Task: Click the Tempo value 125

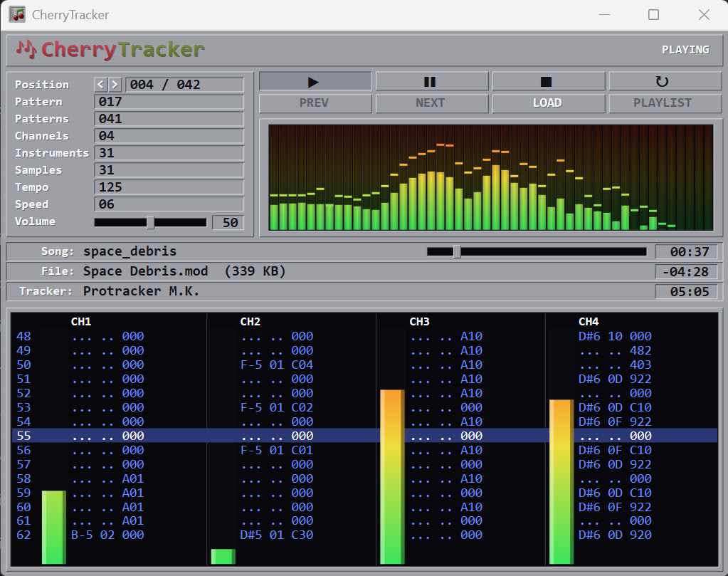Action: click(x=169, y=187)
